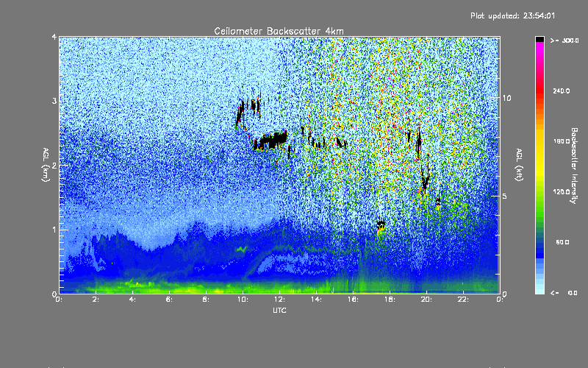
Task: Click the '16:' UTC tick label
Action: click(354, 300)
